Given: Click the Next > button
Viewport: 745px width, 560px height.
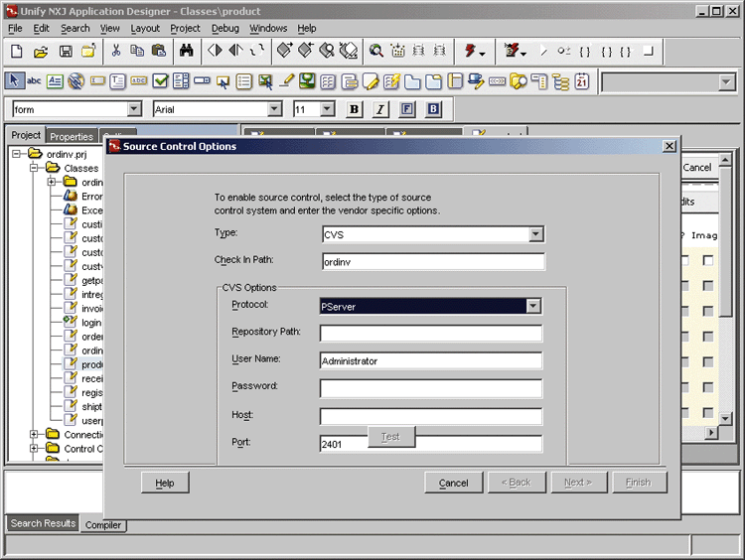Looking at the screenshot, I should pos(579,483).
